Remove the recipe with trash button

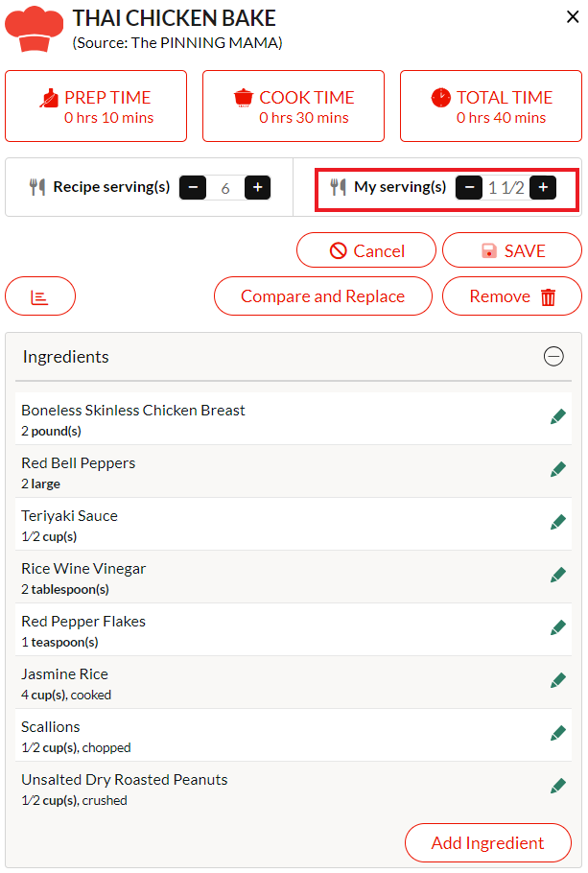tap(512, 296)
